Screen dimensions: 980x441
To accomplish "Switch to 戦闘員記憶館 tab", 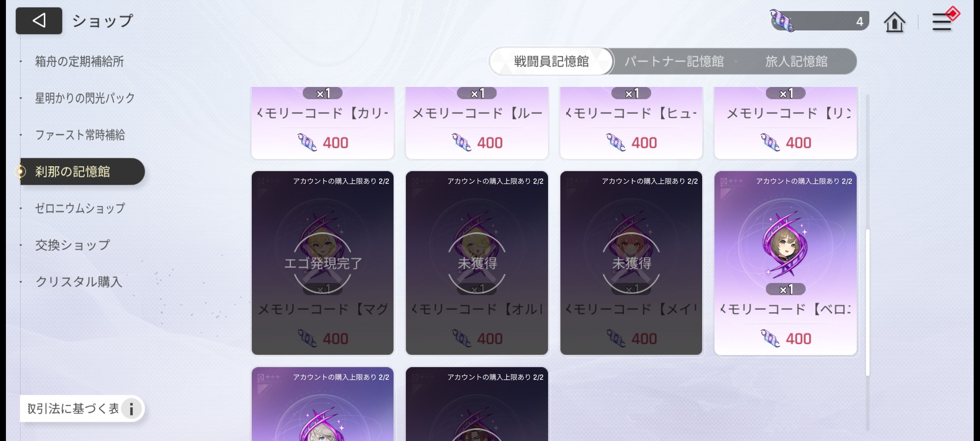I will coord(551,61).
